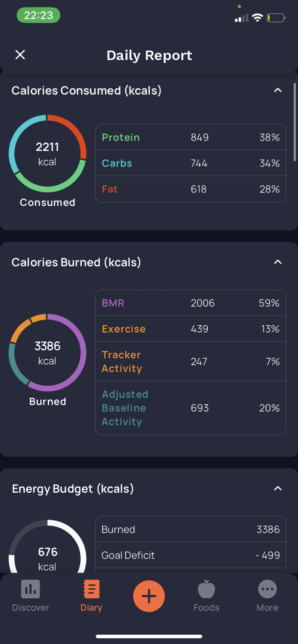Open the Discover bar chart icon

pyautogui.click(x=31, y=589)
